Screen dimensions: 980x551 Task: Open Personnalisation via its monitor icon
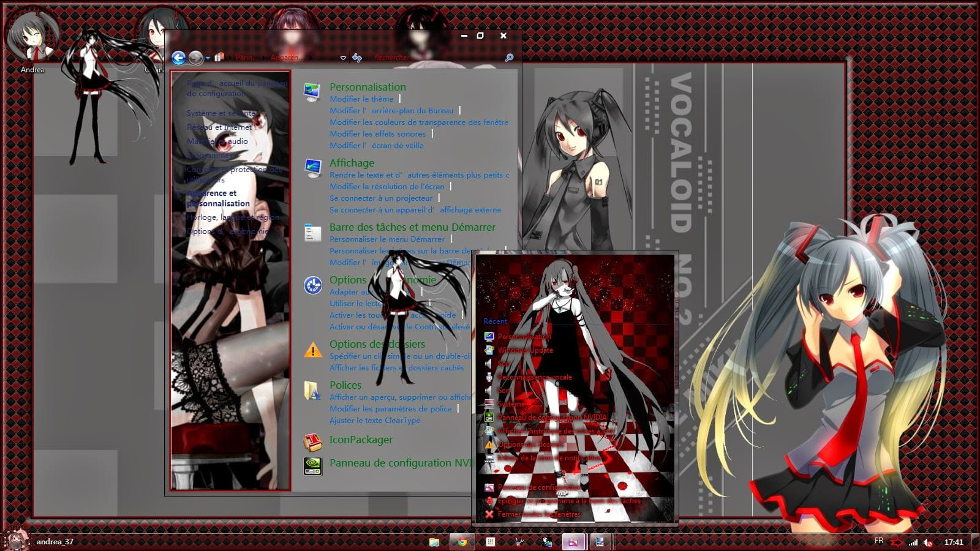pos(313,92)
